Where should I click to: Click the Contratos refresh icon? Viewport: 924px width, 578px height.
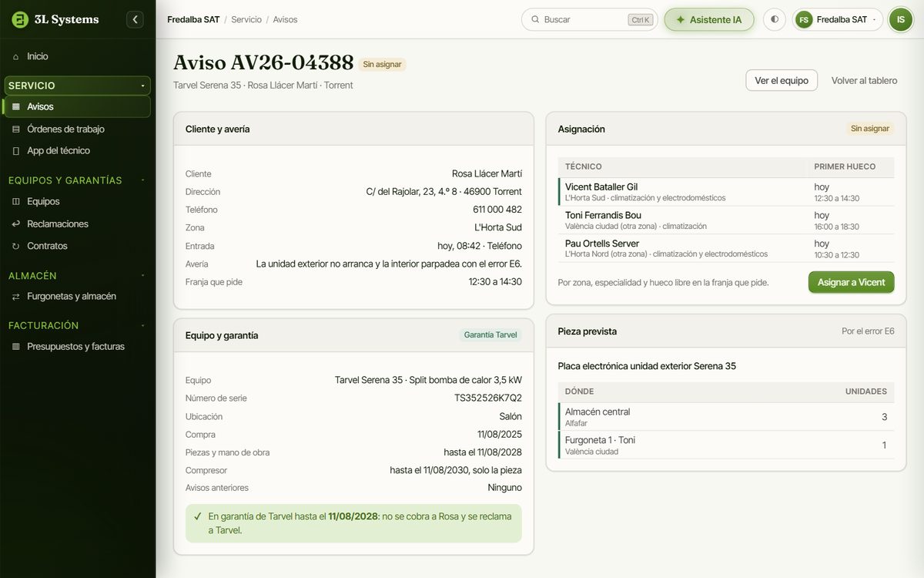(16, 247)
